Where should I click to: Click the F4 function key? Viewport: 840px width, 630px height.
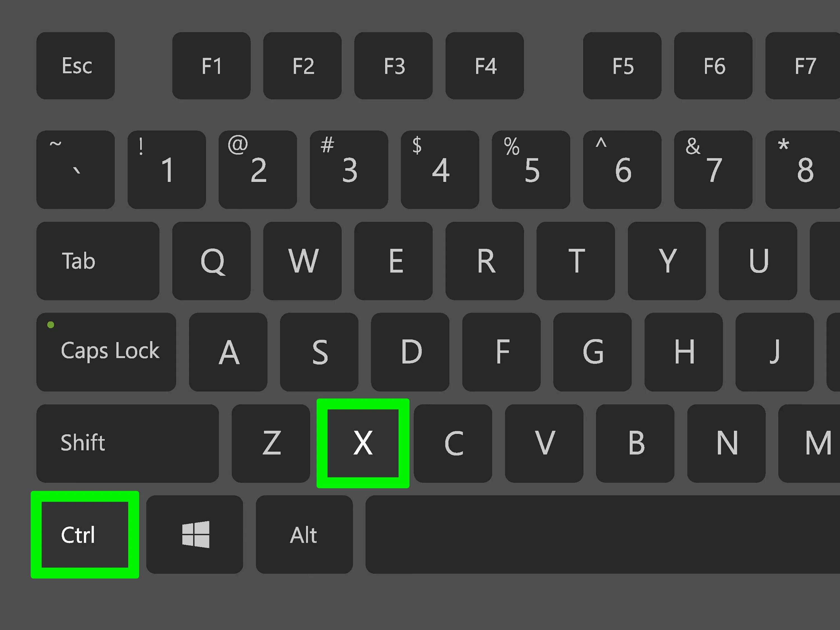click(485, 66)
